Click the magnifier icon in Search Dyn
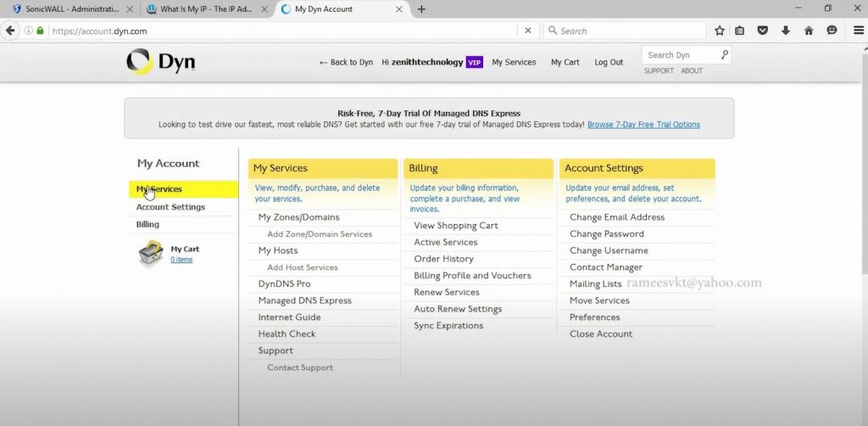 tap(725, 54)
